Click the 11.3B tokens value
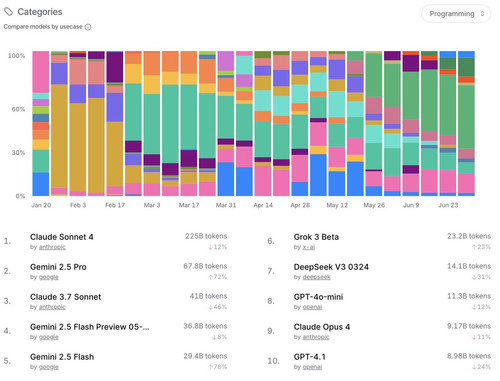Viewport: 500px width, 381px height. [x=469, y=296]
